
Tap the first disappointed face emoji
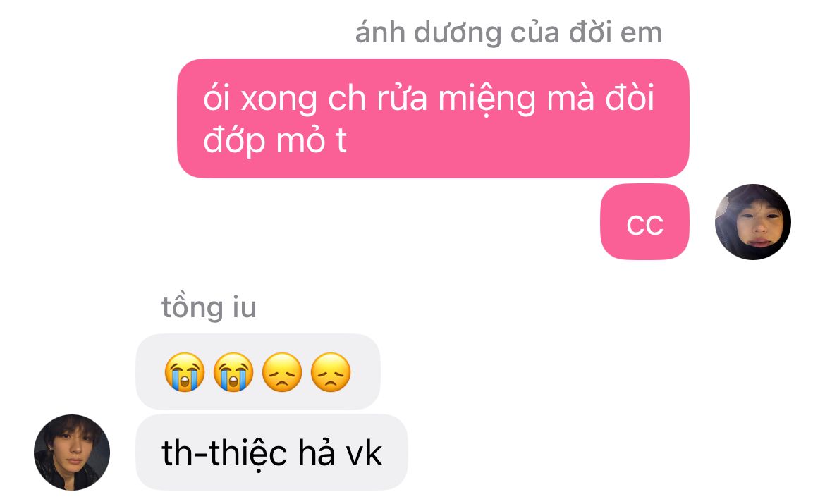click(x=282, y=372)
